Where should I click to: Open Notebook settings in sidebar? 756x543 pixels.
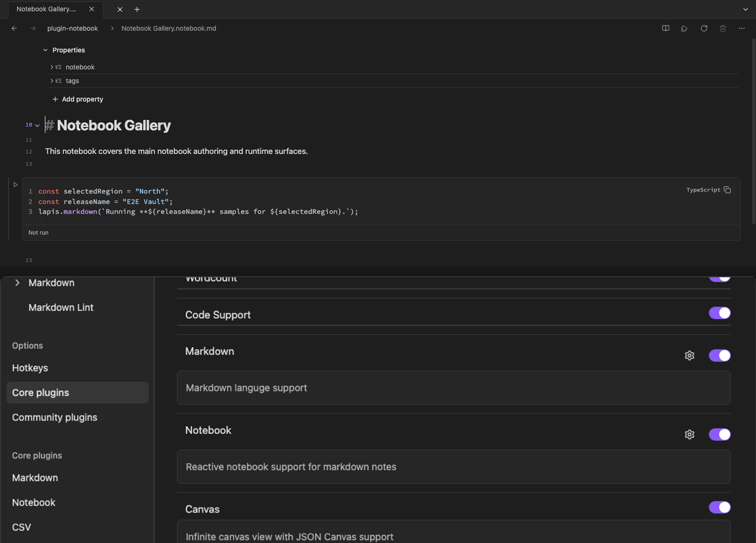[x=34, y=502]
